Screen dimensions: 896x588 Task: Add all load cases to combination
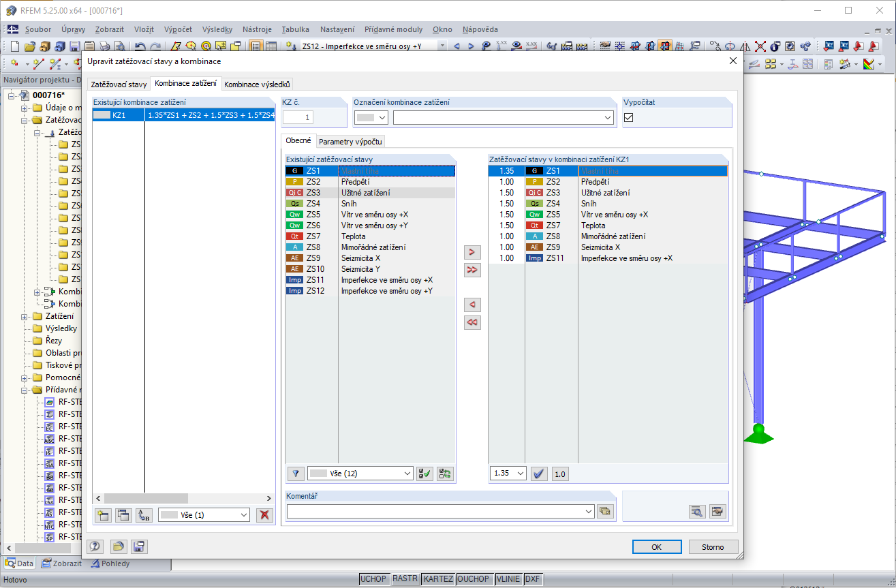[472, 270]
